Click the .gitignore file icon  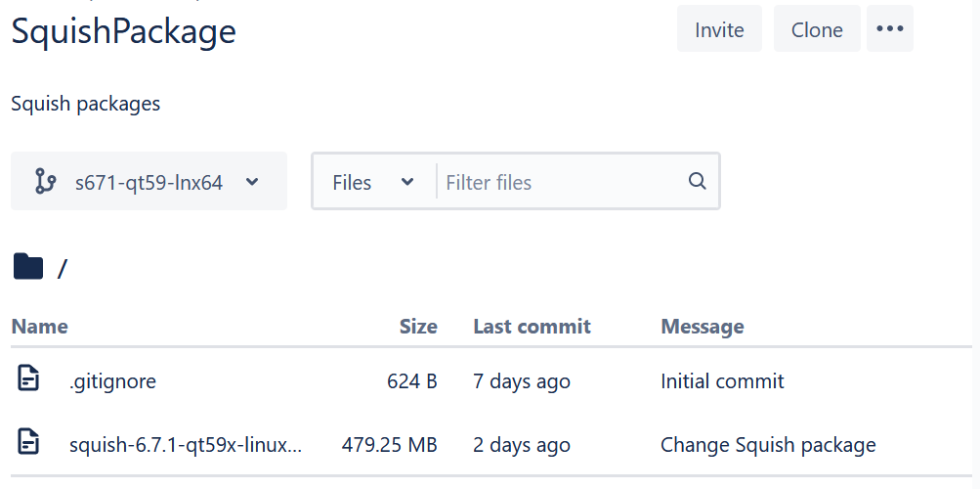tap(29, 379)
